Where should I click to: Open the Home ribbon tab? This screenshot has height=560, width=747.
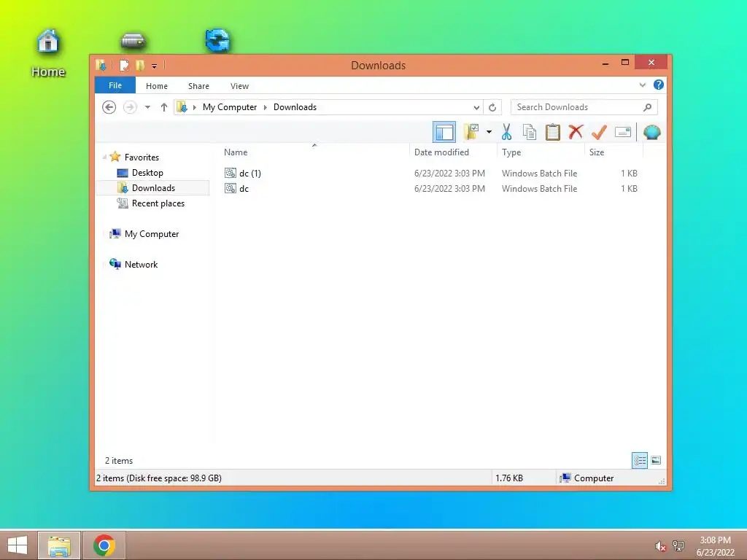coord(157,86)
